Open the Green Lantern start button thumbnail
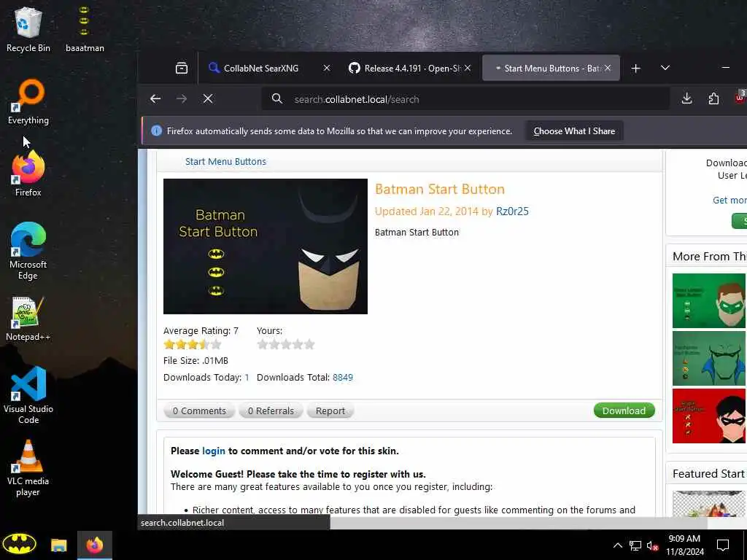The height and width of the screenshot is (560, 747). [709, 300]
